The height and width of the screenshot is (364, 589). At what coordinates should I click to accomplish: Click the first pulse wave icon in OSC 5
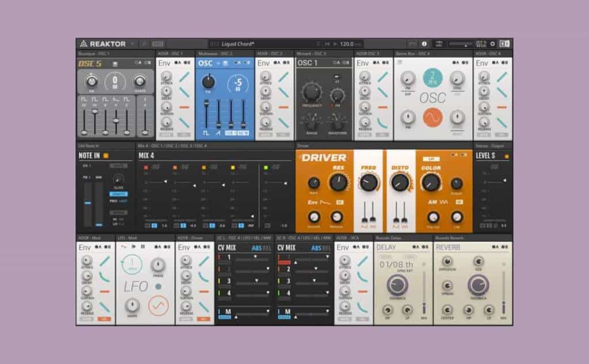[x=84, y=99]
